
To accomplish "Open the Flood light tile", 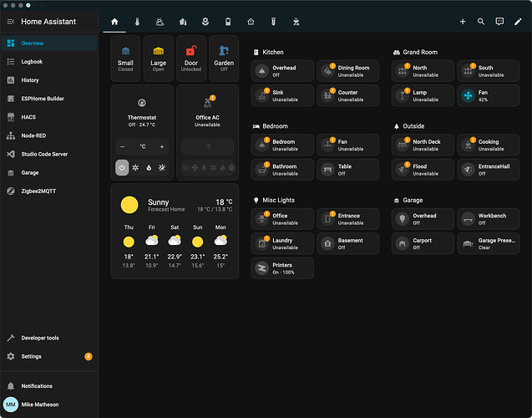I will pos(423,170).
